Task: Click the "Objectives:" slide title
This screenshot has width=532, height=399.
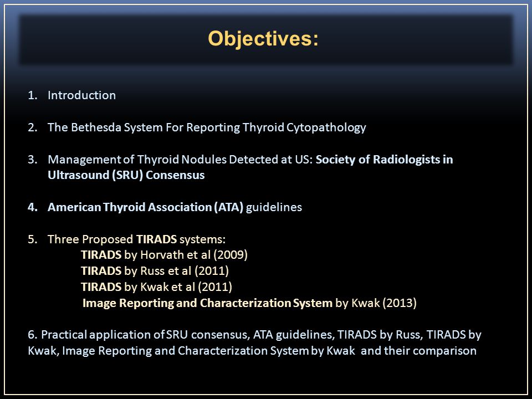Action: tap(263, 39)
